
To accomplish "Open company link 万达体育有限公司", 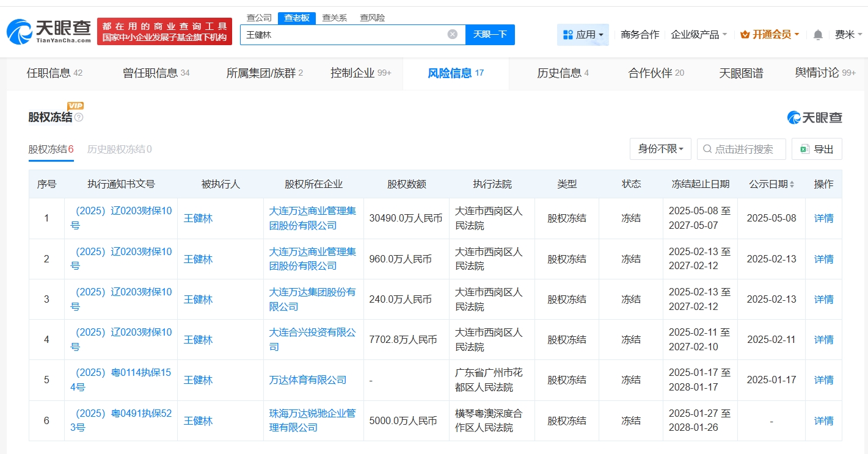I will point(308,380).
